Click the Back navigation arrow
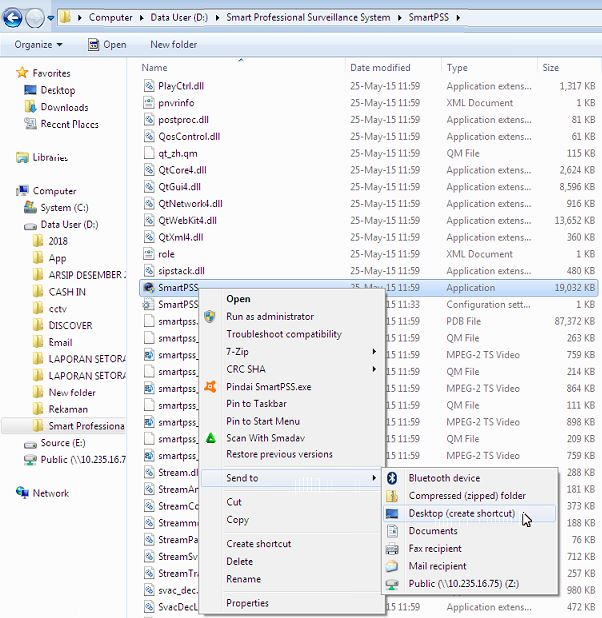602x618 pixels. (12, 18)
